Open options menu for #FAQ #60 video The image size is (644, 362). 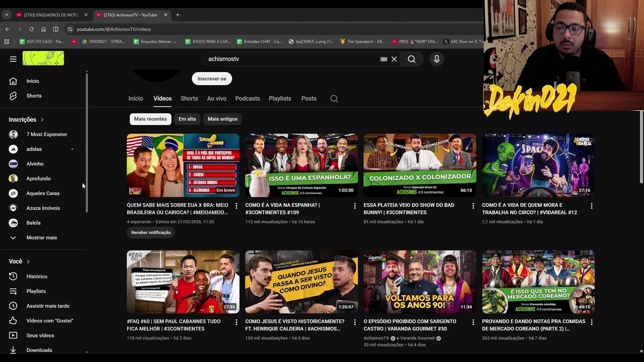click(x=236, y=322)
